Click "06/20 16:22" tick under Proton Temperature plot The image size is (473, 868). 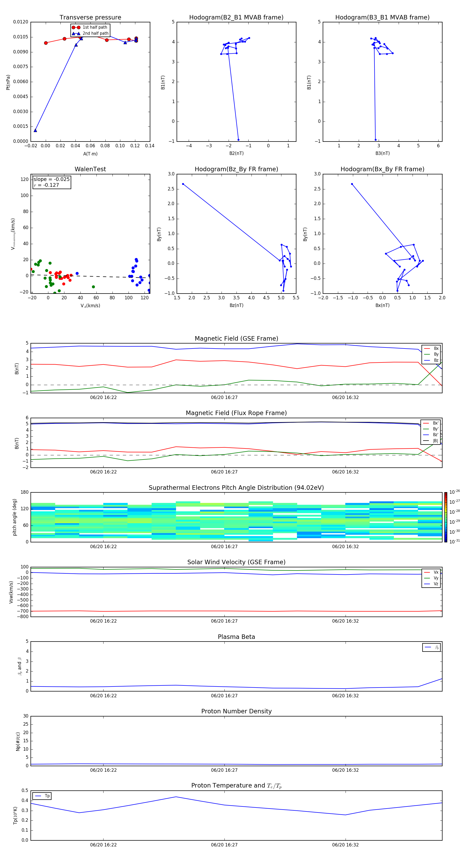(103, 845)
